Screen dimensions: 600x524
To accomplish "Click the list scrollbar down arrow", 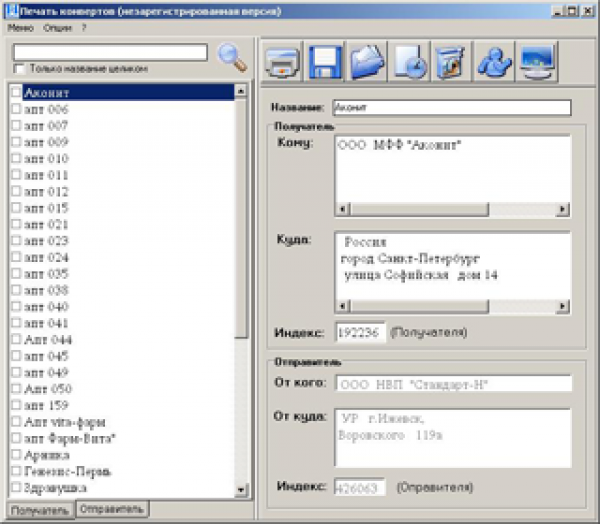I will [x=241, y=490].
